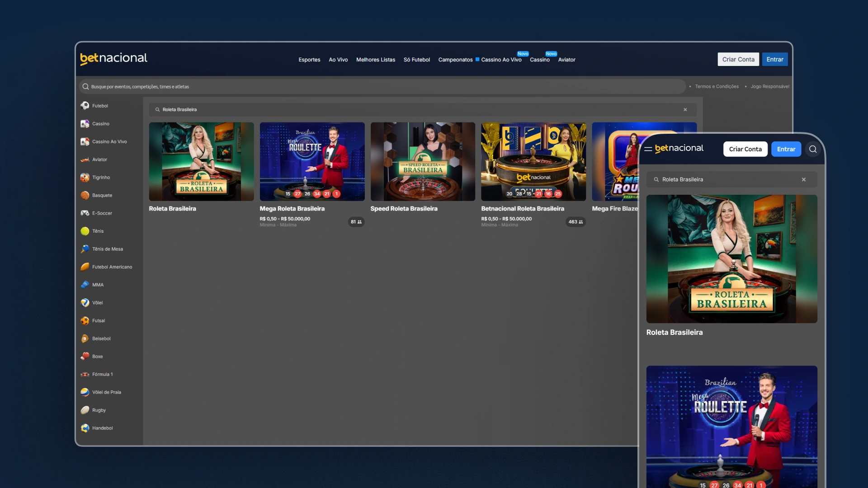Open the mobile Roleta Brasileira game image

click(732, 259)
